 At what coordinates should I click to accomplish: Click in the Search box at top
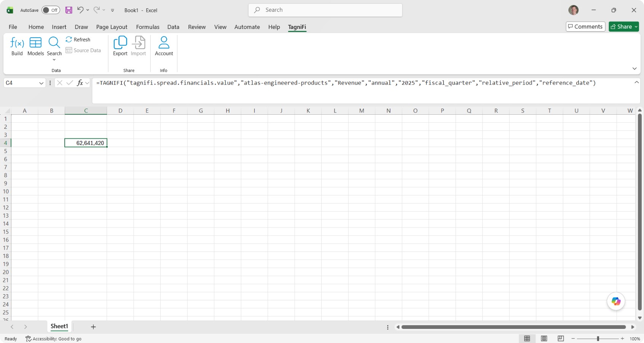coord(325,10)
